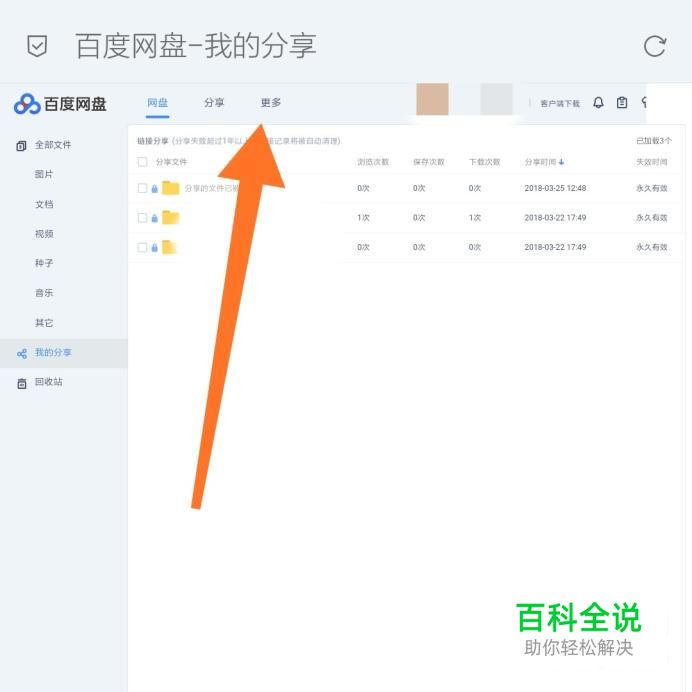Click the Baidu Netdisk cloud logo
The height and width of the screenshot is (692, 692).
click(27, 104)
